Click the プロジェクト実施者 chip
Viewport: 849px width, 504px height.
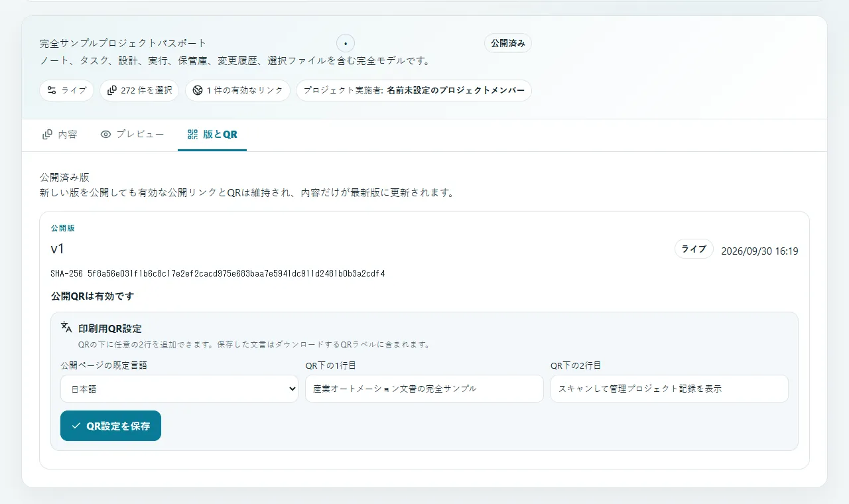414,91
